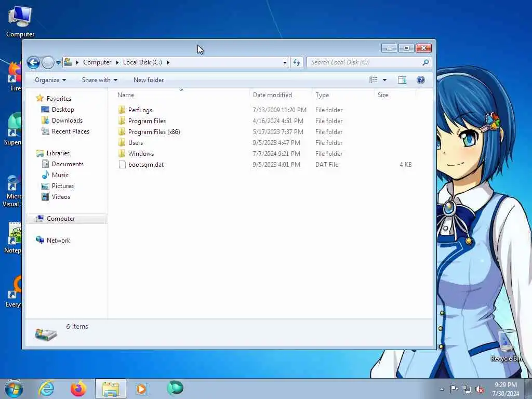
Task: Click the DAT File type cell
Action: click(327, 165)
